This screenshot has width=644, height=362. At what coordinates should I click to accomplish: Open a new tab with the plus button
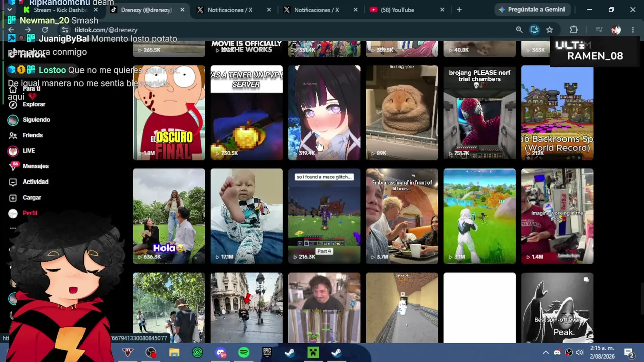(459, 10)
